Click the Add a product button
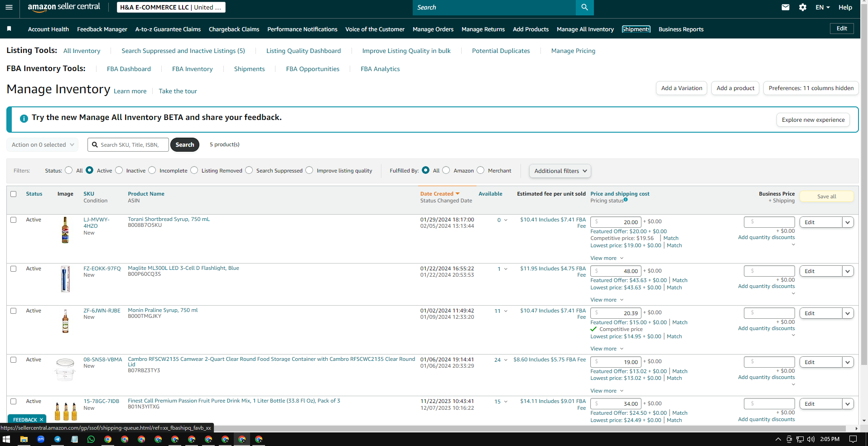The width and height of the screenshot is (868, 446). 735,88
